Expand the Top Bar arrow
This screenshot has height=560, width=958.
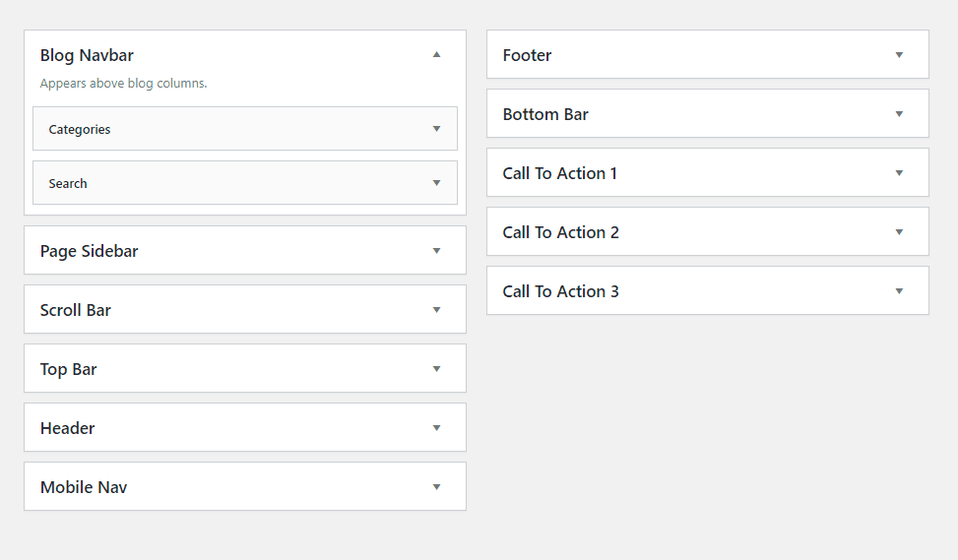point(437,369)
